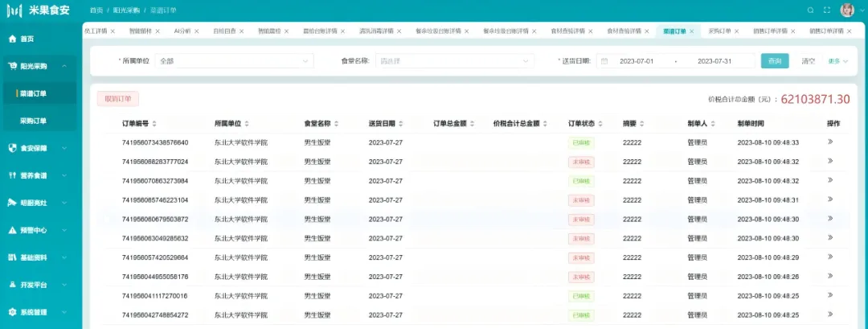
Task: Go to 首页 via the breadcrumb
Action: point(96,10)
